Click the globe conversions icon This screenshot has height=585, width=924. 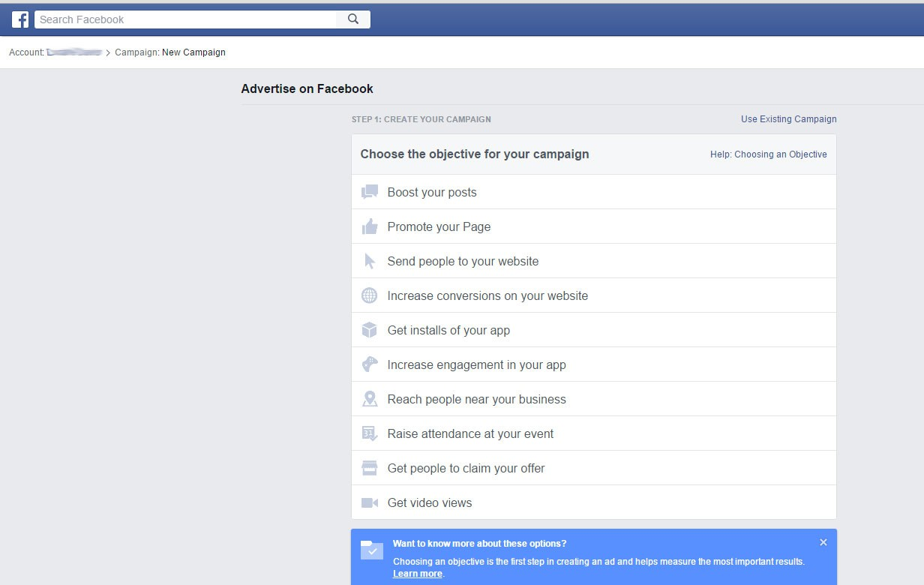[370, 295]
